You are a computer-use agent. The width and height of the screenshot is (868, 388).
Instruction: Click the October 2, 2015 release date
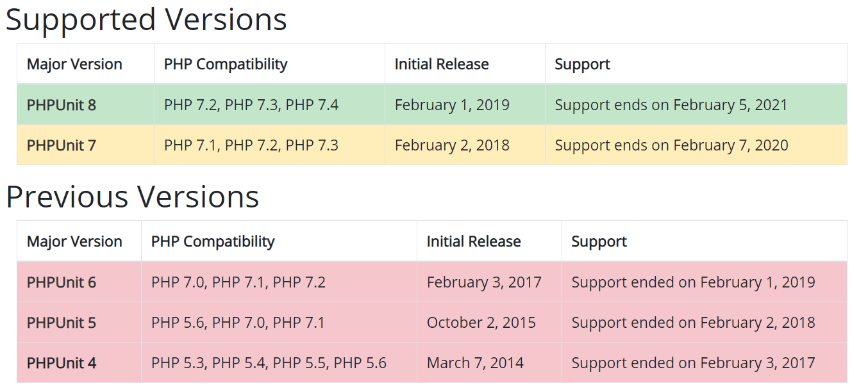coord(481,323)
